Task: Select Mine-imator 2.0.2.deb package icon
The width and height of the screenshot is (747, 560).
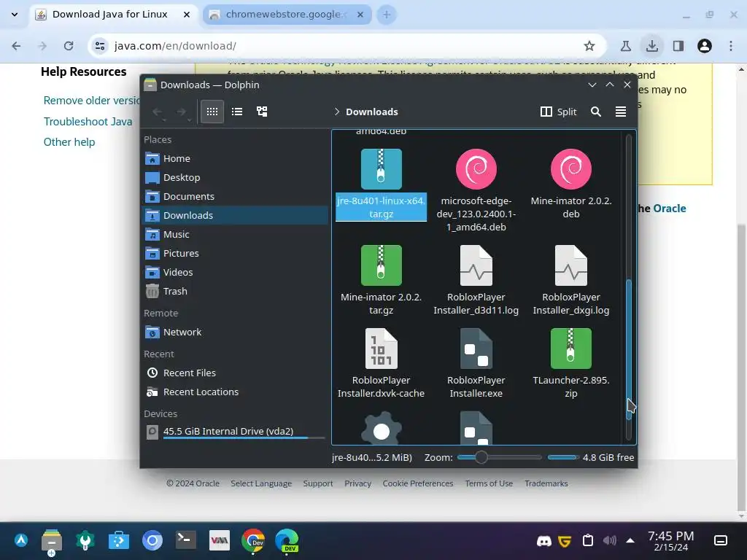Action: click(x=570, y=169)
